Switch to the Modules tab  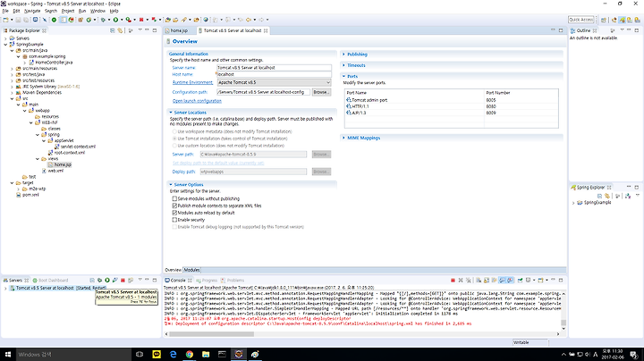pos(191,270)
